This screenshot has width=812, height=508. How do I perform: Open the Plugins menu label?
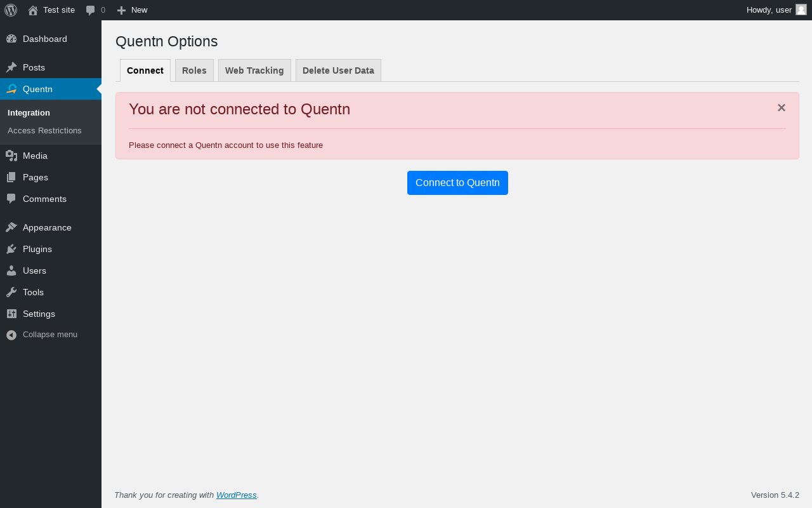37,249
